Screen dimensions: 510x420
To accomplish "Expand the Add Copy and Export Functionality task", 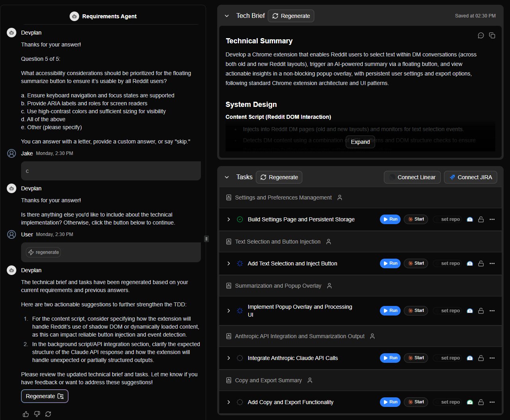I will (x=229, y=402).
